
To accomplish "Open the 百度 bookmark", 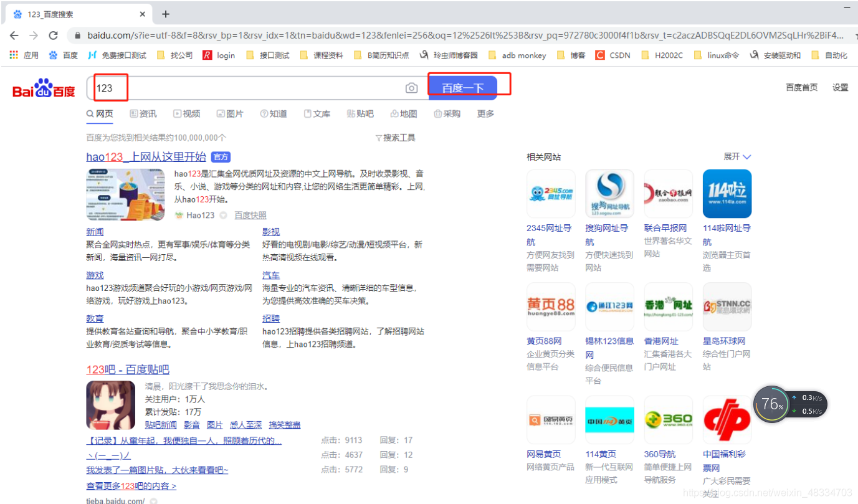I will [x=63, y=55].
